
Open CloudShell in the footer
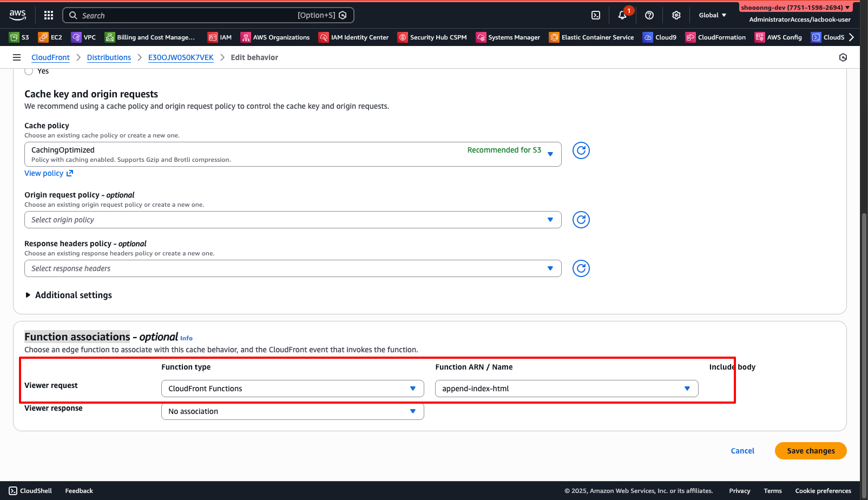pos(30,491)
